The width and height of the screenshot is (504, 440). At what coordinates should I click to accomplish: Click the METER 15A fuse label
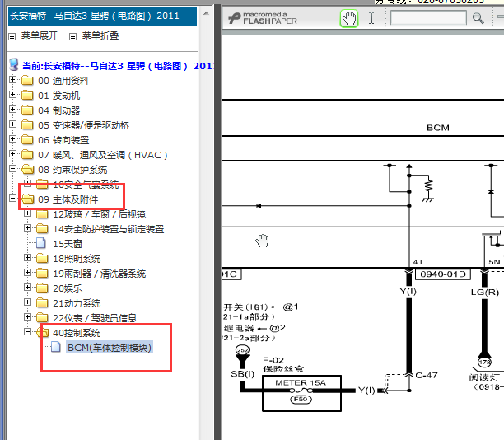point(301,383)
